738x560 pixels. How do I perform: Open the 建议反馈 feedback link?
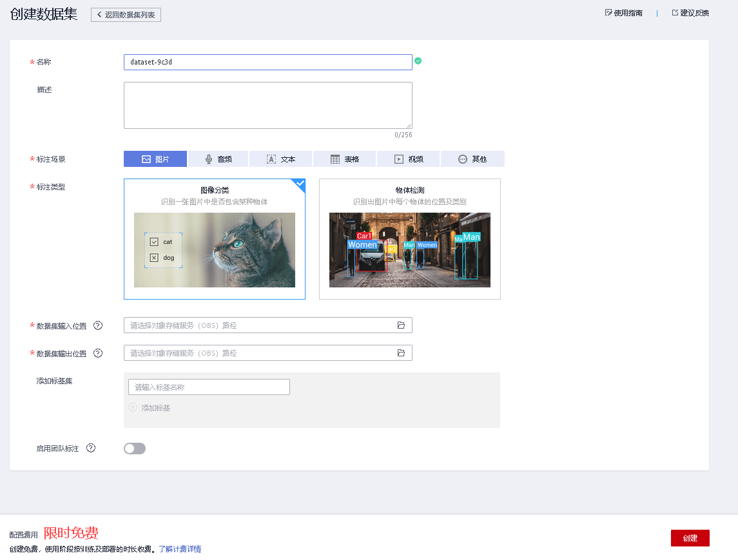pos(694,13)
